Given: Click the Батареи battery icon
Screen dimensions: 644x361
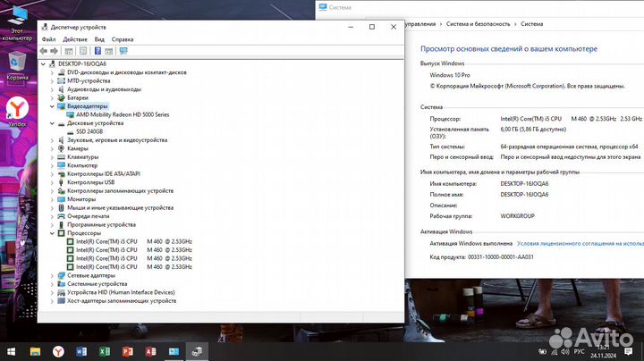Looking at the screenshot, I should (61, 98).
